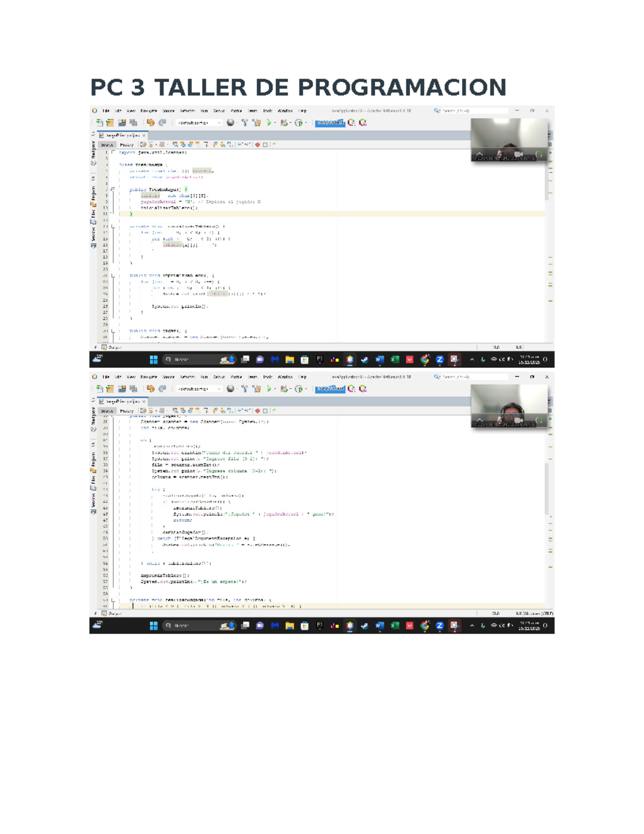Click vertical scrollbar in lower editor

(547, 489)
